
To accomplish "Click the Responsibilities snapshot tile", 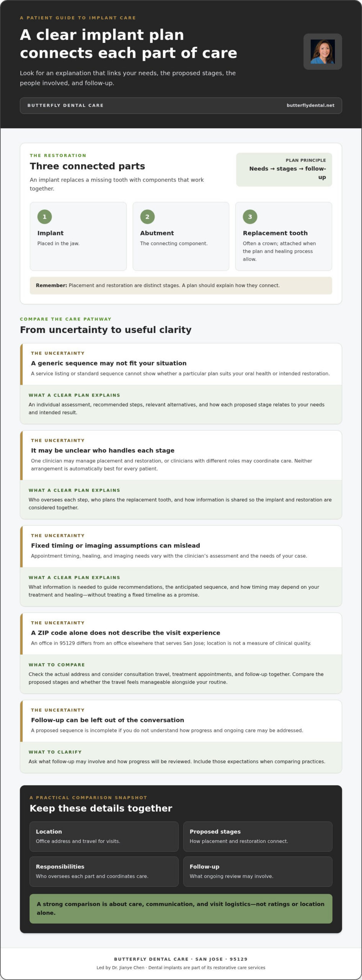I will coord(104,871).
